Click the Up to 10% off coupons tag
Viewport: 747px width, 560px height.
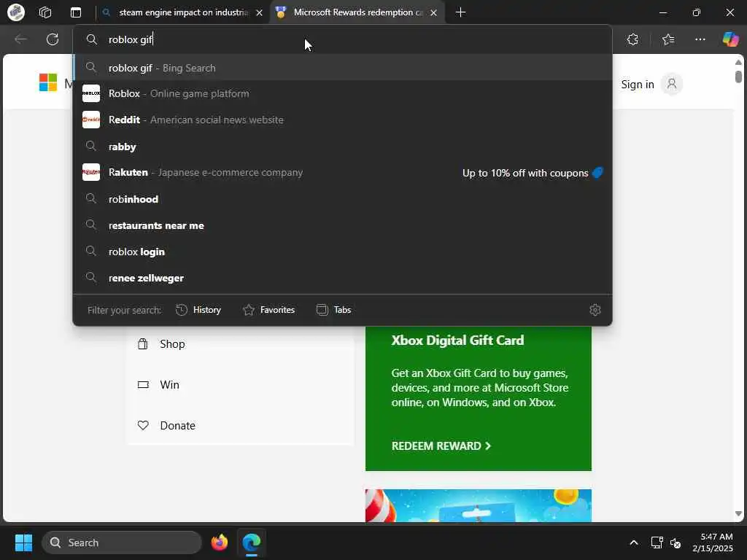533,173
